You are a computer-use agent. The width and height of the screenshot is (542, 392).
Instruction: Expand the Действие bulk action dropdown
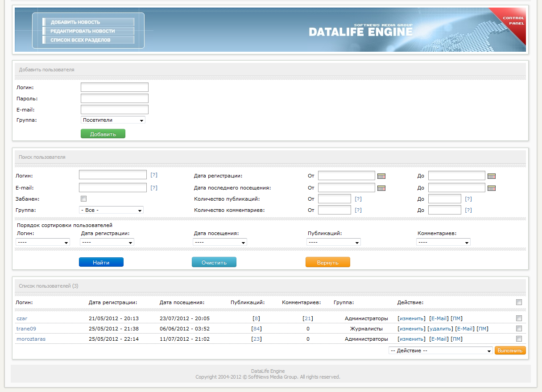point(440,351)
